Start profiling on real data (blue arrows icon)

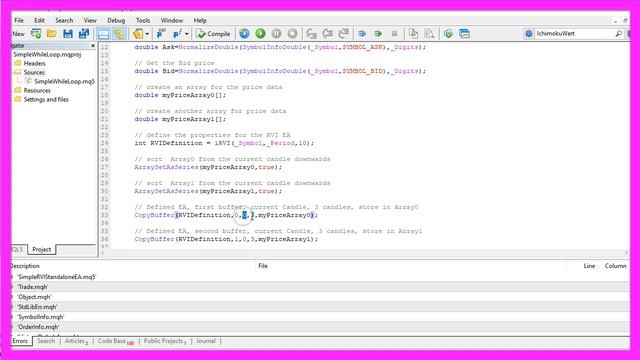(362, 34)
